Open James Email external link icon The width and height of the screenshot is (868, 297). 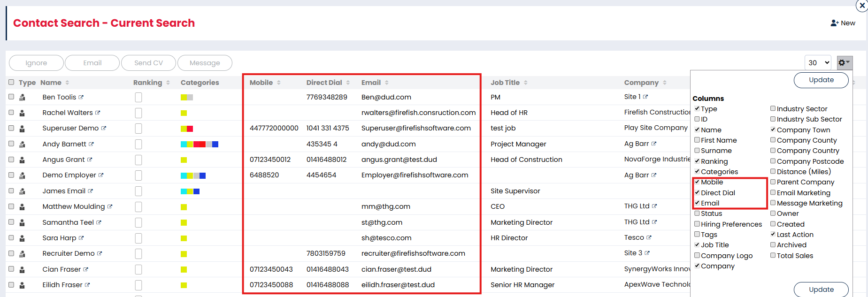(90, 191)
